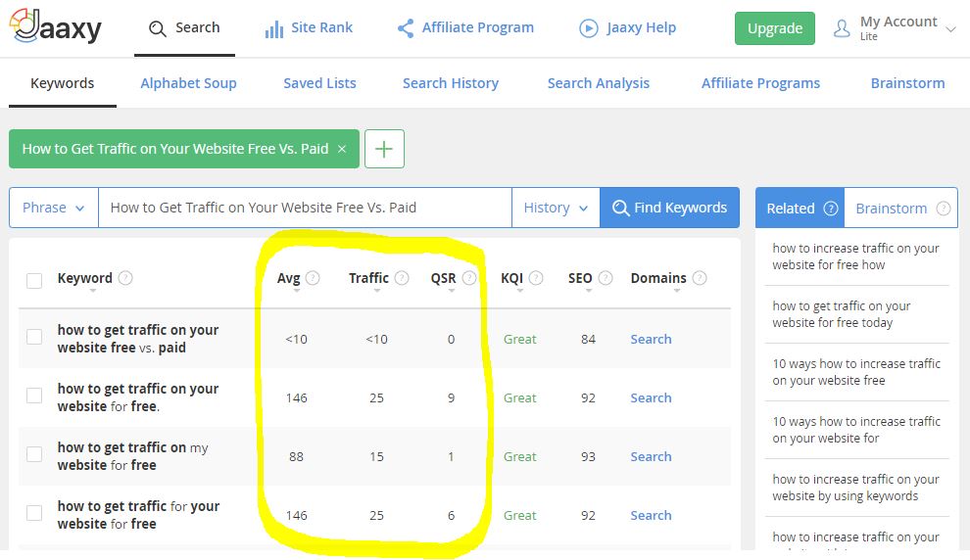Click the Jaaxy Help play icon

coord(588,28)
